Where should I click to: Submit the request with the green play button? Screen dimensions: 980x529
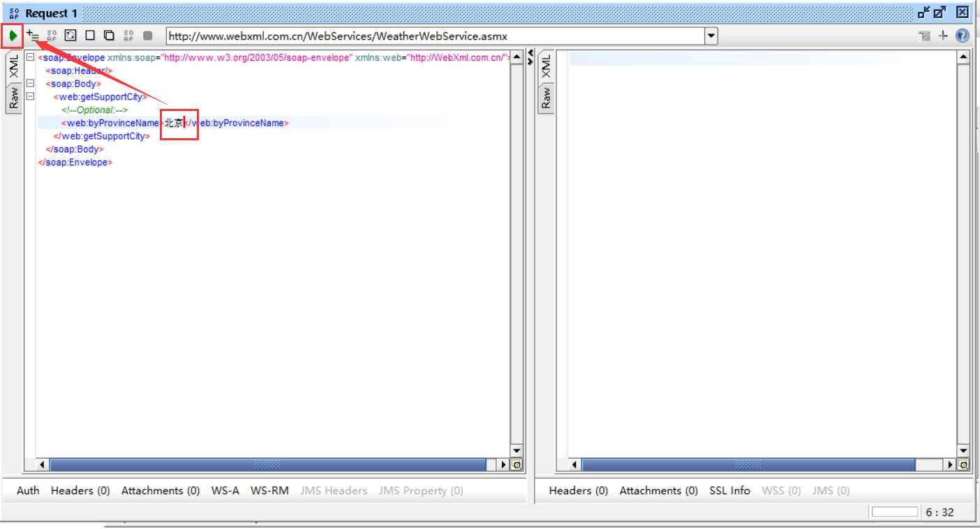point(13,35)
